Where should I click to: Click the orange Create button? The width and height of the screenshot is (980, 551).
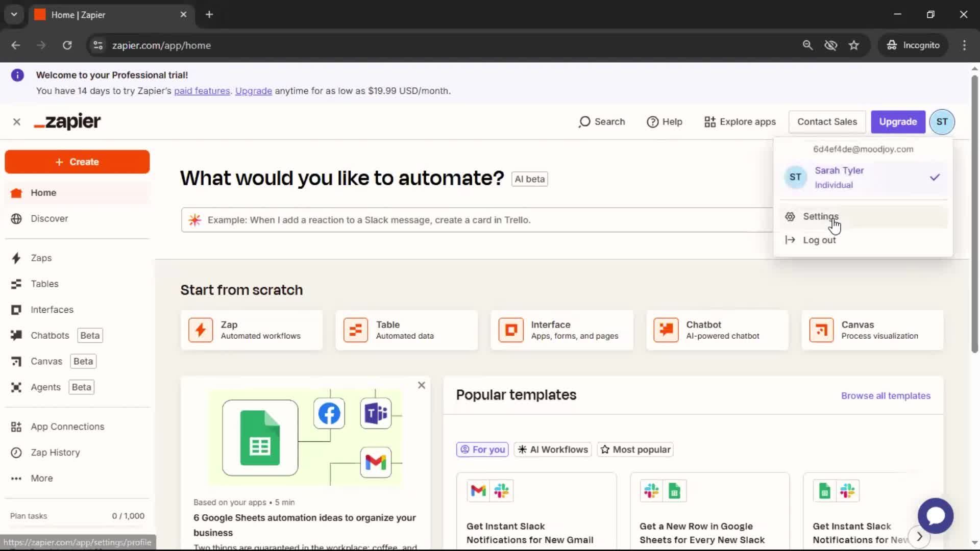point(77,162)
